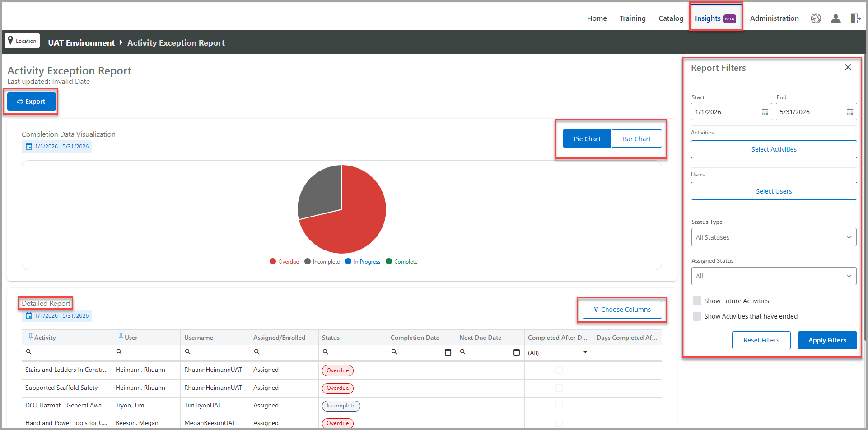The width and height of the screenshot is (868, 430).
Task: Enable Show Future Activities checkbox
Action: [697, 301]
